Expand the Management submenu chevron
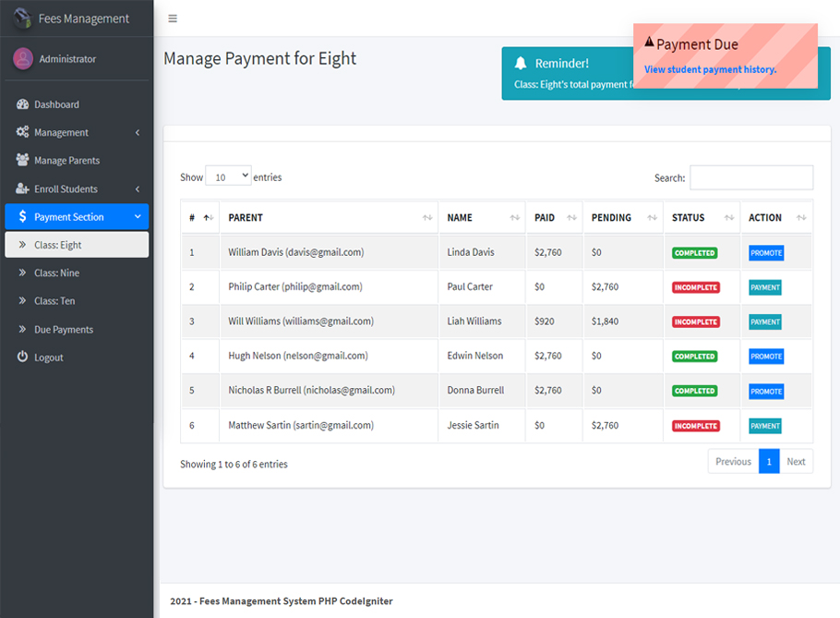The height and width of the screenshot is (618, 840). coord(138,132)
